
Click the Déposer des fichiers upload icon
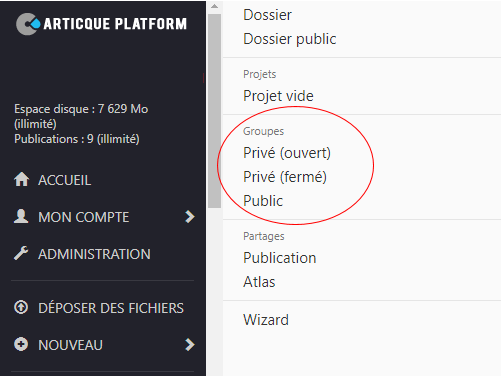click(21, 307)
